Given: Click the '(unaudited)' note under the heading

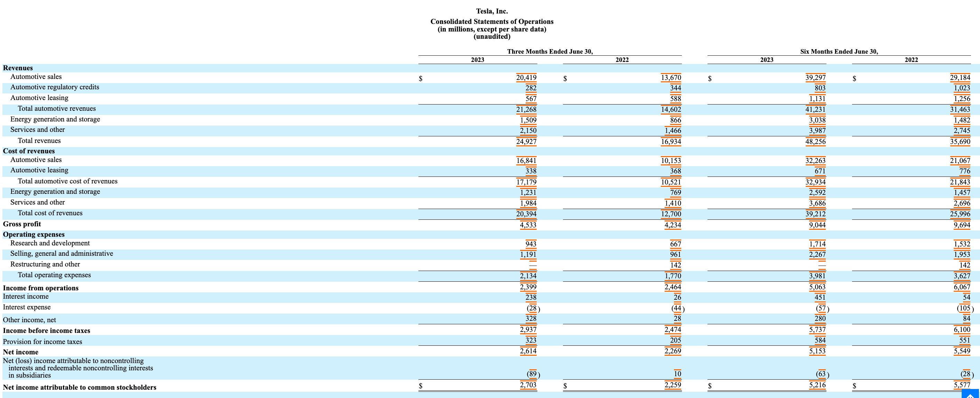Looking at the screenshot, I should (x=492, y=37).
